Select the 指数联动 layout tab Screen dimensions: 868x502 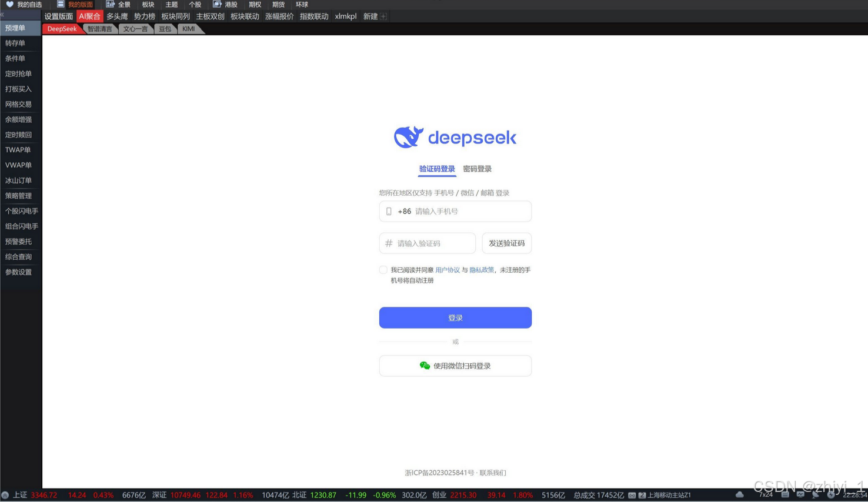pyautogui.click(x=314, y=16)
